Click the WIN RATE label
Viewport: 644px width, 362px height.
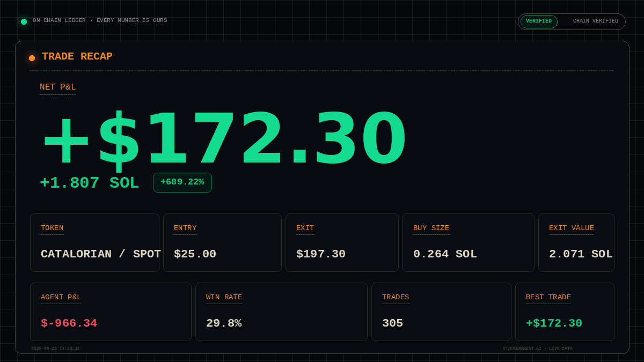pos(224,297)
